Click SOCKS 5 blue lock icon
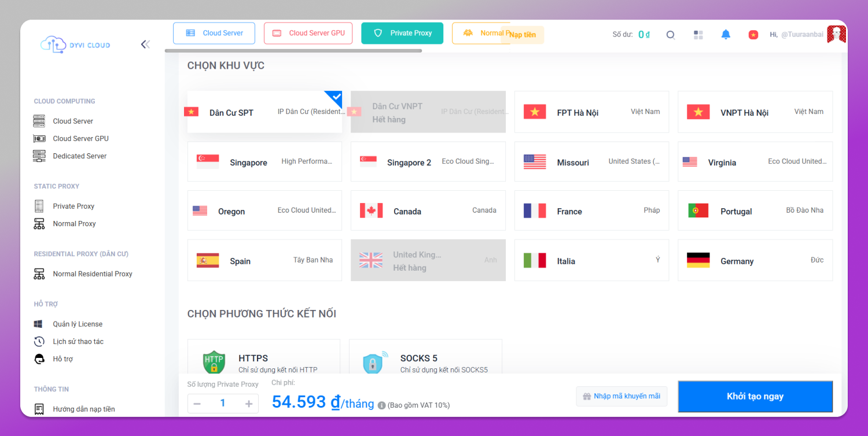868x436 pixels. point(376,362)
